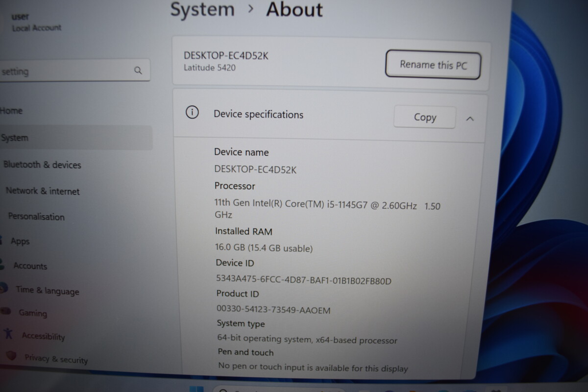Click the DESKTOP-EC4D52K name in header card
Screen dimensions: 588x392
(226, 56)
